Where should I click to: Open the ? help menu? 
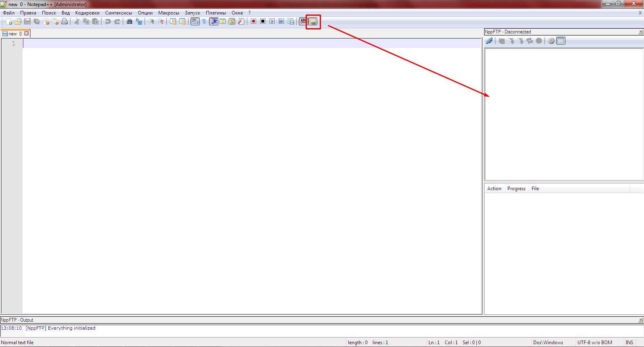(249, 13)
